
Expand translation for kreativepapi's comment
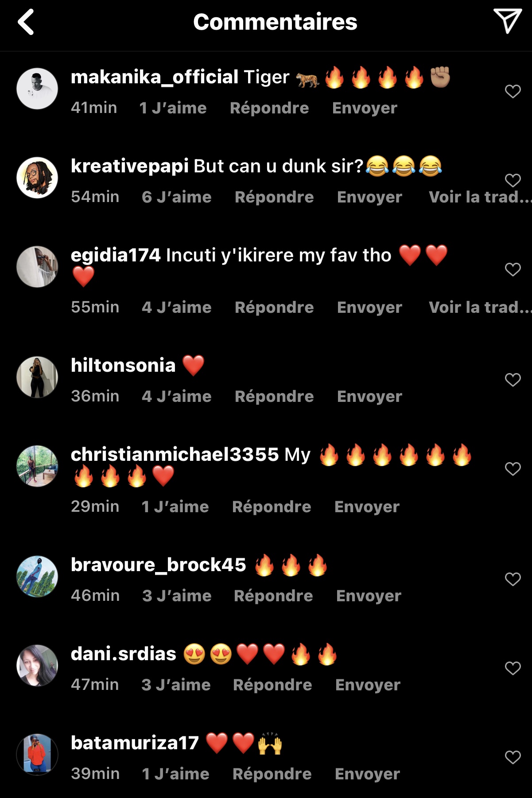[480, 197]
